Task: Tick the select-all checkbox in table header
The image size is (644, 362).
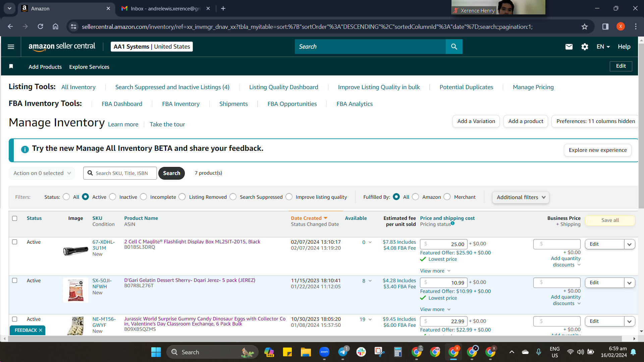Action: point(15,218)
